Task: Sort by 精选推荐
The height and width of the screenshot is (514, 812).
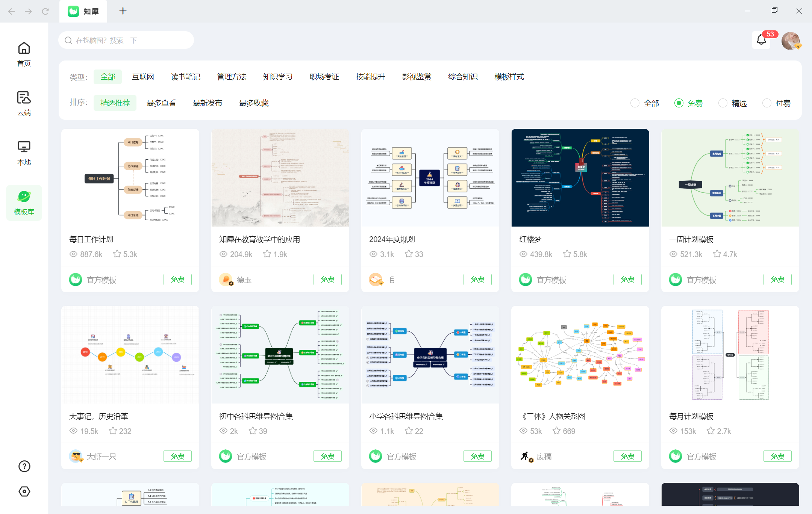Action: pyautogui.click(x=115, y=103)
